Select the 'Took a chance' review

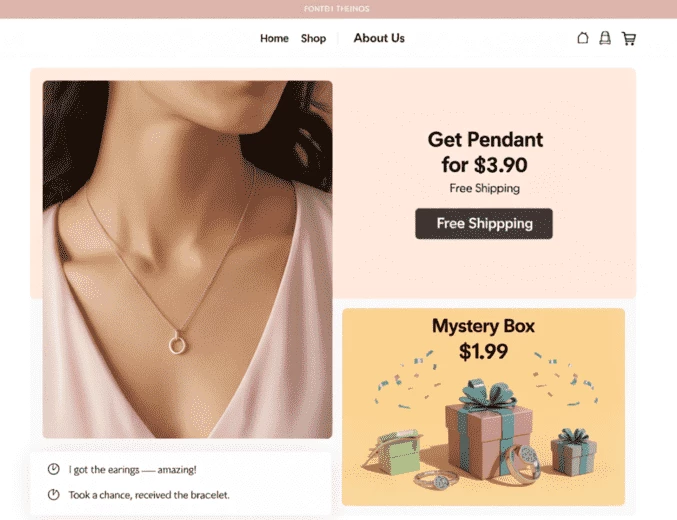click(149, 495)
